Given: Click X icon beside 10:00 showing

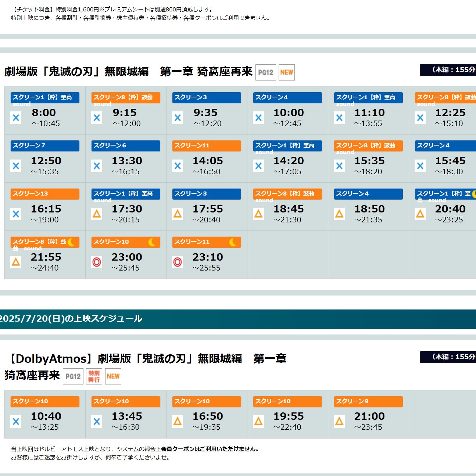Looking at the screenshot, I should tap(258, 118).
